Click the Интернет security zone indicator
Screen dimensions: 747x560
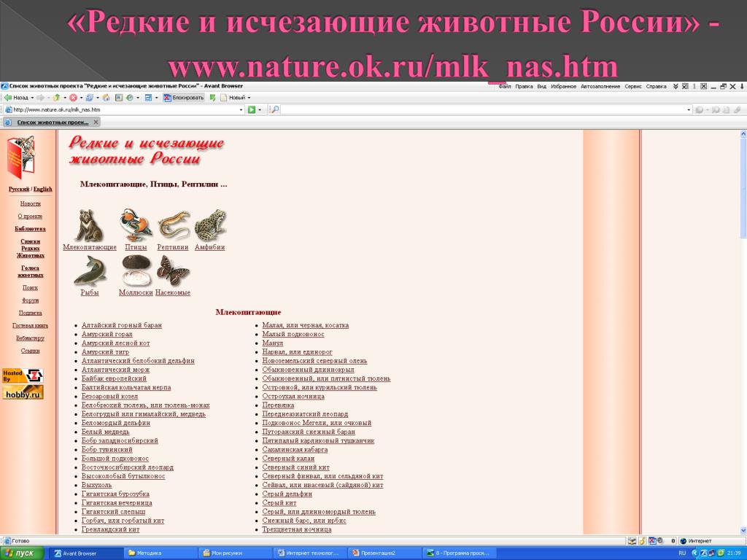[x=695, y=541]
